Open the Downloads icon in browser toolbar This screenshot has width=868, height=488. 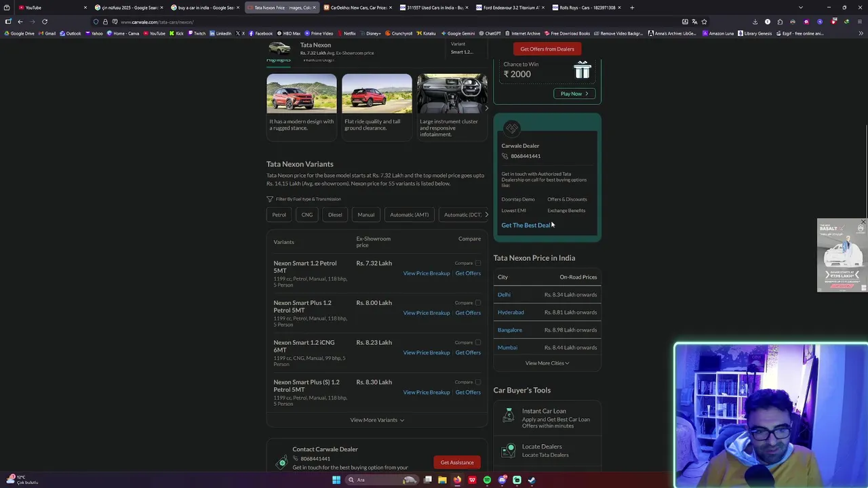(x=755, y=22)
